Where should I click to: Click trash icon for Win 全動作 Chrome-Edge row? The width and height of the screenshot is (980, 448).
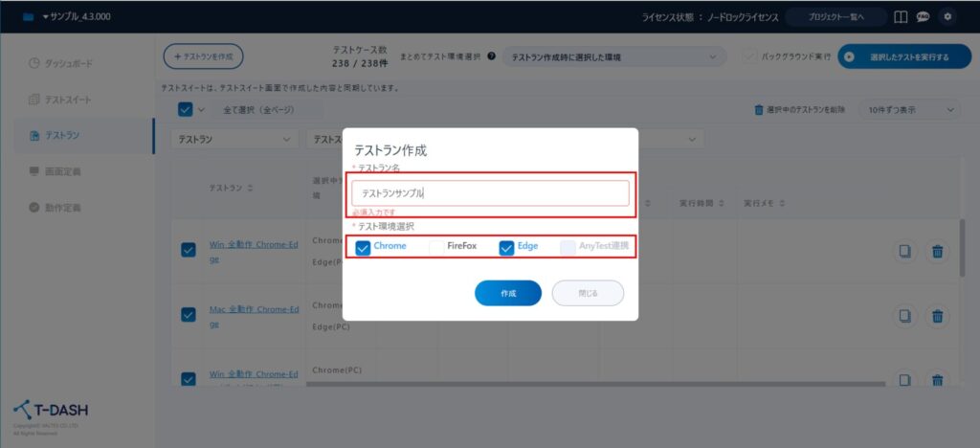(937, 251)
